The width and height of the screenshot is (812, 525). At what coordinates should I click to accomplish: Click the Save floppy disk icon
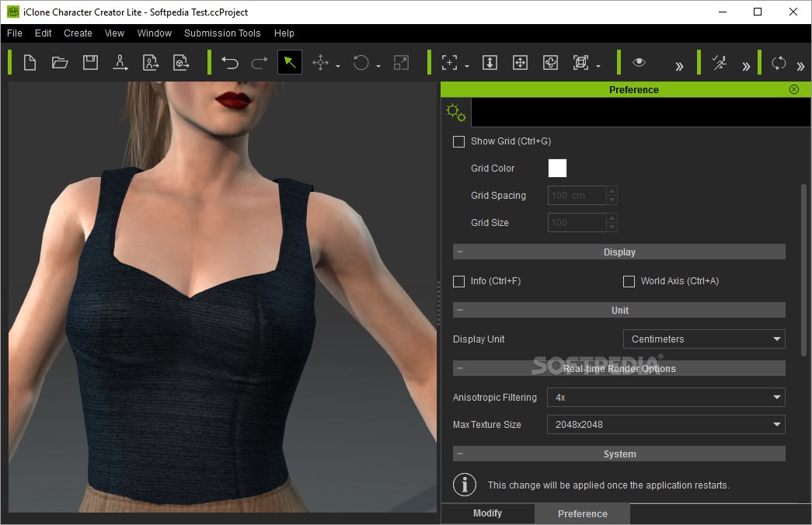point(90,63)
